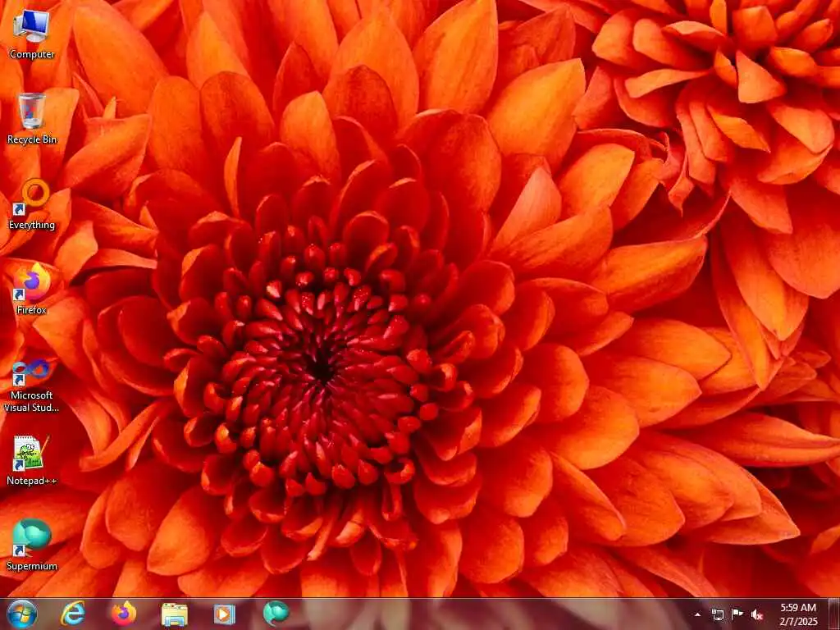Launch Firefox from the taskbar
This screenshot has width=840, height=630.
(x=124, y=614)
